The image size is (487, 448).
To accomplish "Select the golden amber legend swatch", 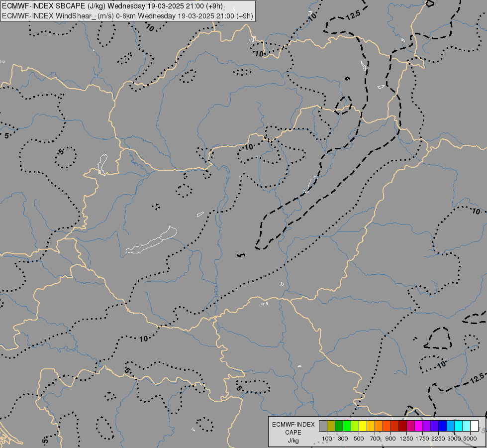I will tap(371, 426).
